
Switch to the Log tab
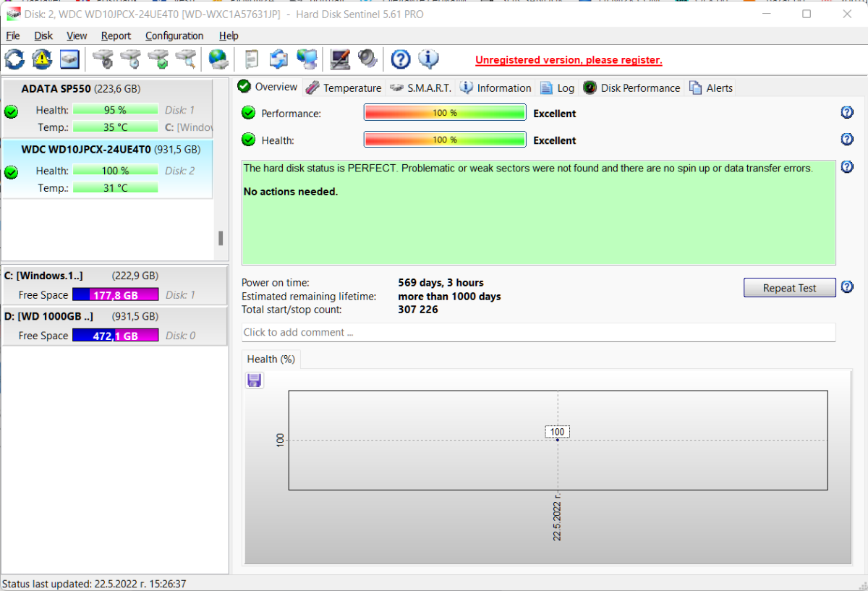click(557, 88)
